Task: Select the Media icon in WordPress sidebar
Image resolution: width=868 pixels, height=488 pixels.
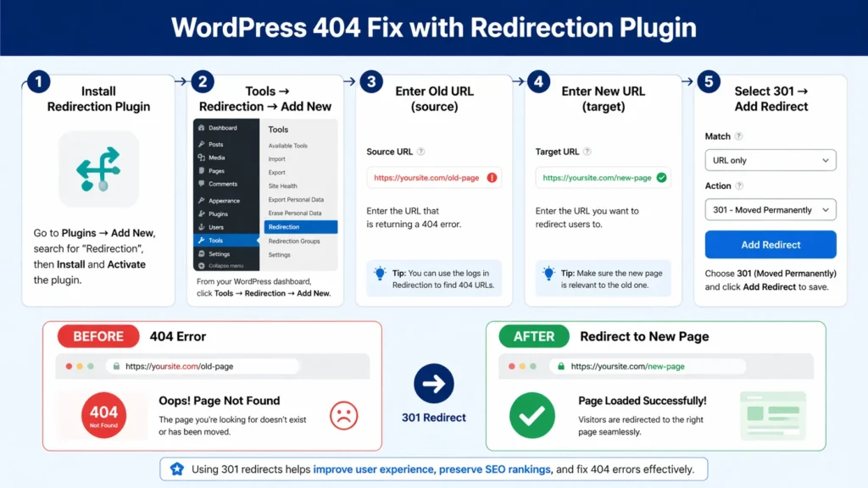Action: [x=202, y=158]
